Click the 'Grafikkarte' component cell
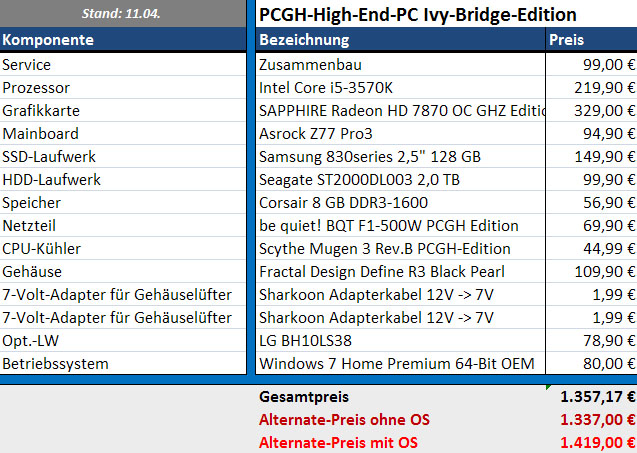The width and height of the screenshot is (637, 453). tap(123, 111)
